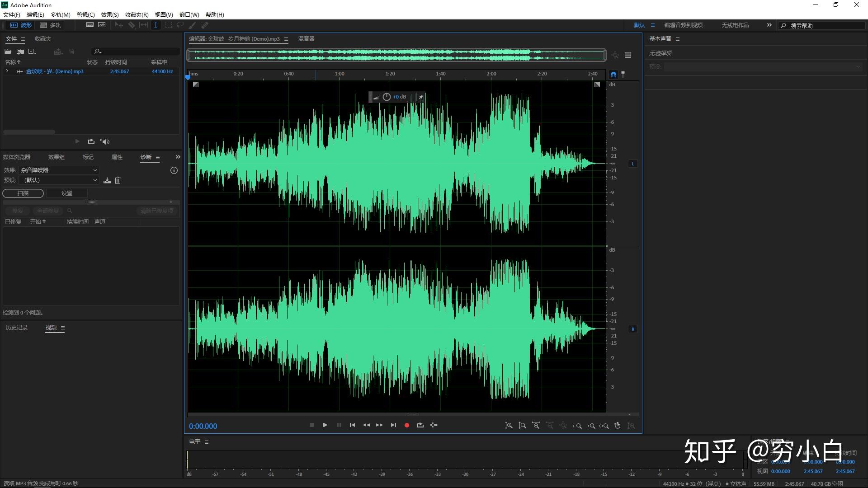
Task: Click the Play transport button
Action: pos(325,425)
